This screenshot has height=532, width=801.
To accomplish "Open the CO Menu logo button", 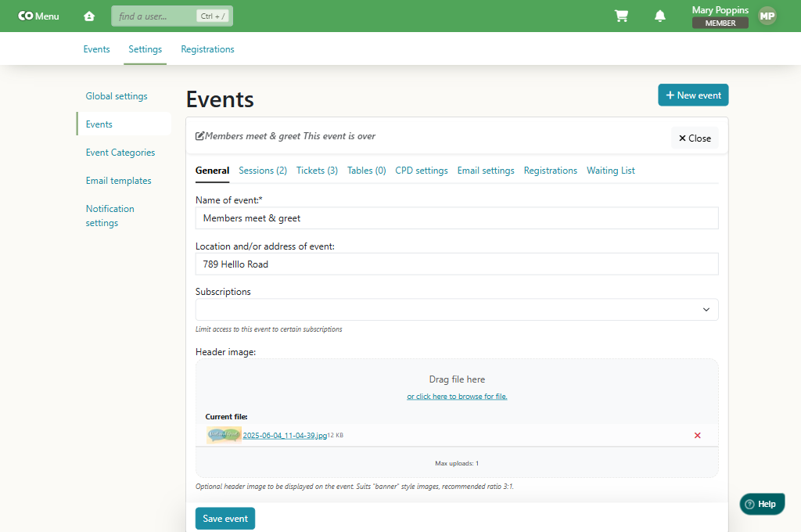I will (38, 16).
